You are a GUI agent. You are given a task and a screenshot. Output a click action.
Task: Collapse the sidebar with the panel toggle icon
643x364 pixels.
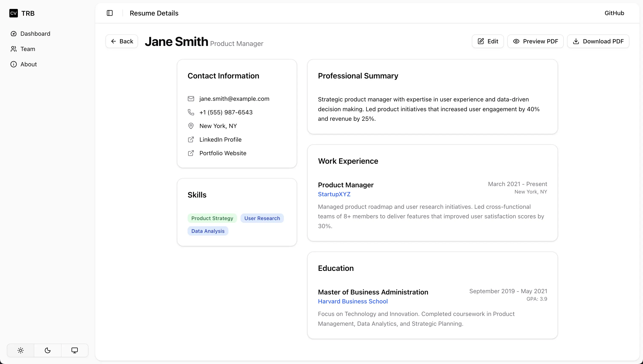coord(110,13)
